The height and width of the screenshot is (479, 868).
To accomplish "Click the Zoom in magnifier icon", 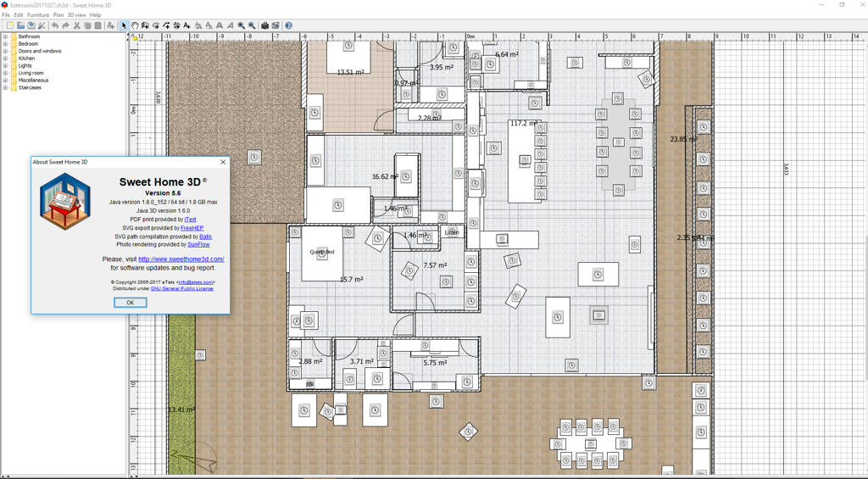I will [x=242, y=25].
